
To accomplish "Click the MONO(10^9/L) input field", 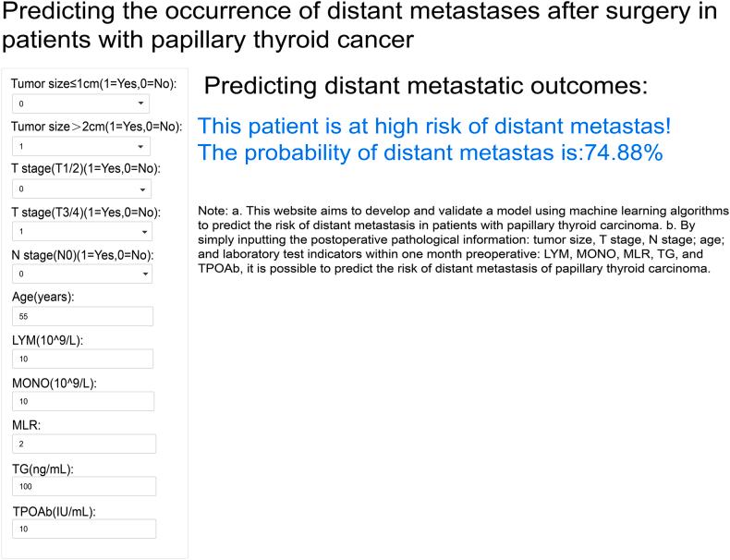I will pos(82,401).
